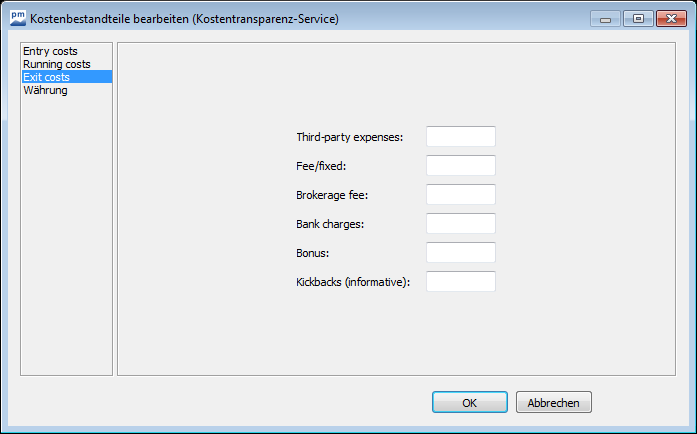Click the Kickbacks (informative) input box
Image resolution: width=697 pixels, height=434 pixels.
pyautogui.click(x=460, y=282)
